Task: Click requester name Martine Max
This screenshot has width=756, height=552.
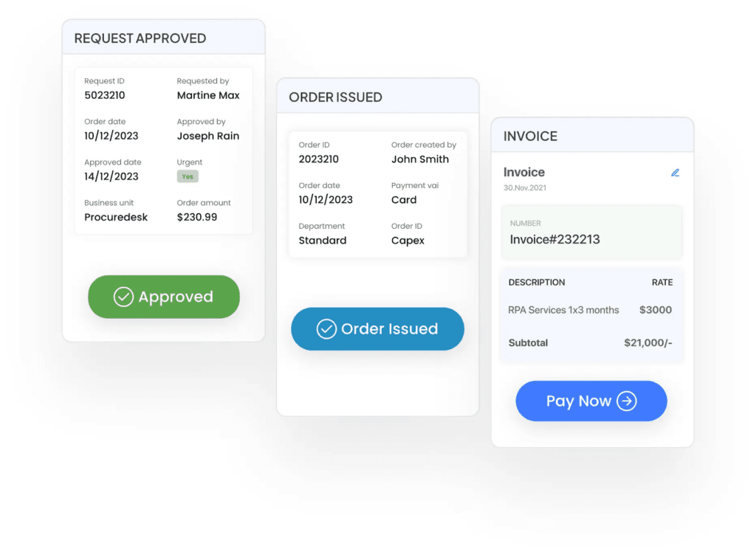Action: (208, 95)
